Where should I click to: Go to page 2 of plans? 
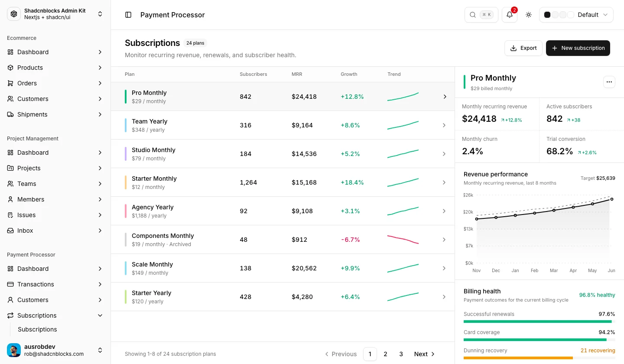386,354
